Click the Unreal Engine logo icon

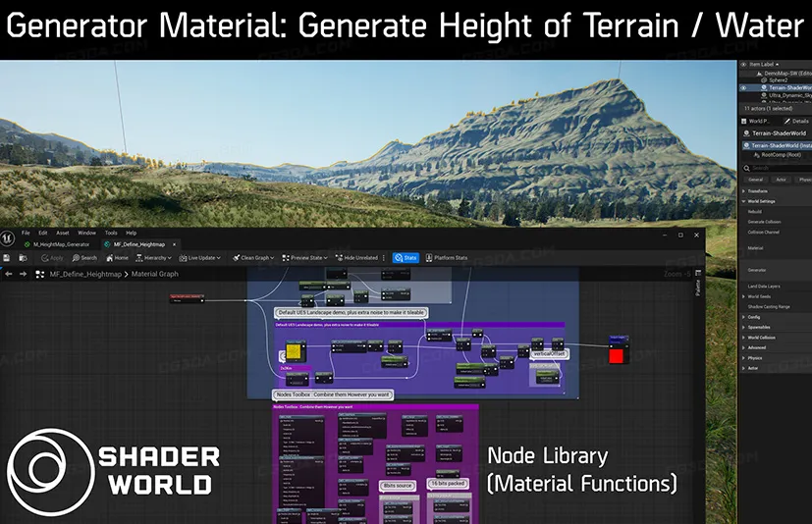coord(7,238)
